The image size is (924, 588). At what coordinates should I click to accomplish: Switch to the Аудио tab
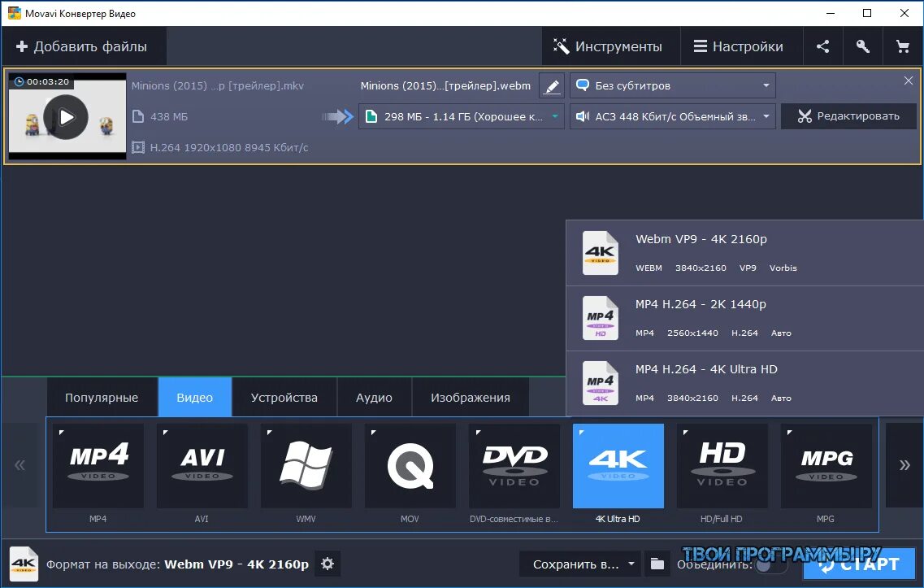pos(374,398)
